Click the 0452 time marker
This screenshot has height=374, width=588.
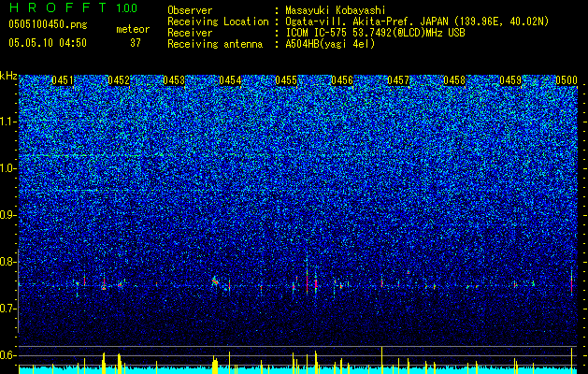point(119,80)
